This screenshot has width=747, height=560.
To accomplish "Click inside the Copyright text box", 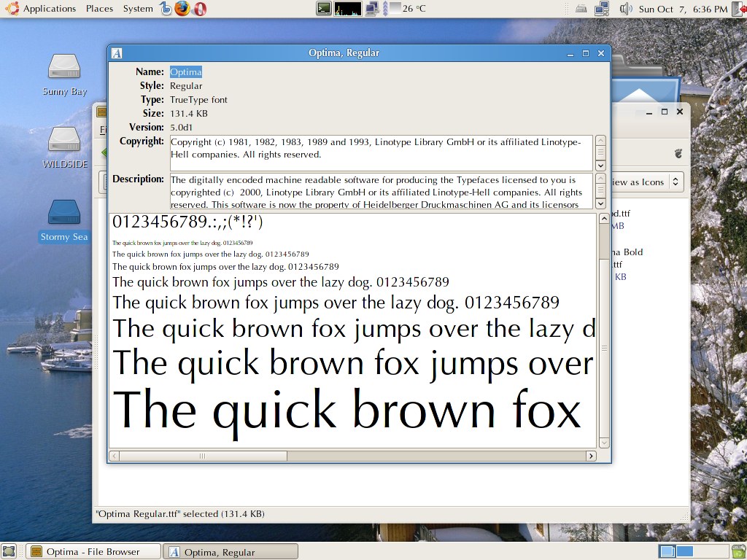I will pyautogui.click(x=381, y=153).
